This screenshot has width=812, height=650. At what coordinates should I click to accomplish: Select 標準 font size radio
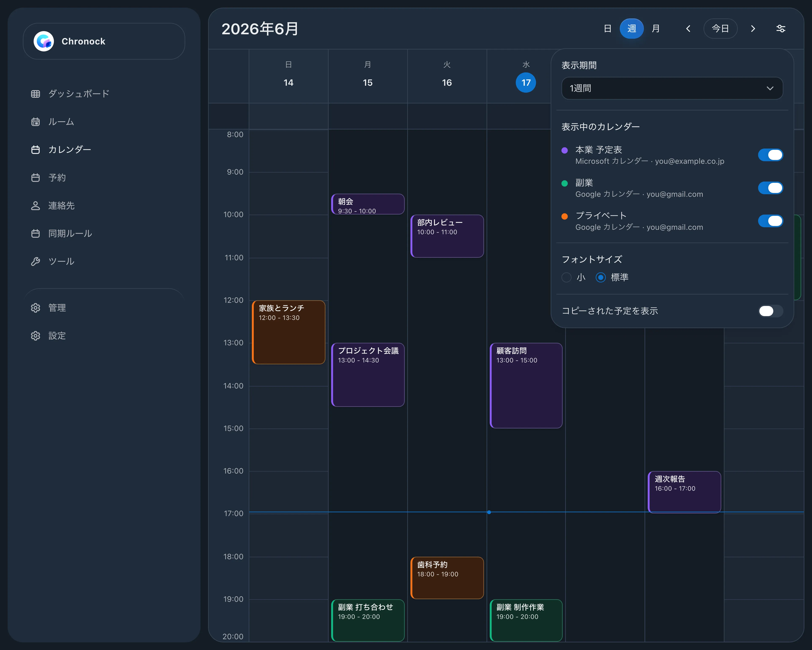[600, 278]
